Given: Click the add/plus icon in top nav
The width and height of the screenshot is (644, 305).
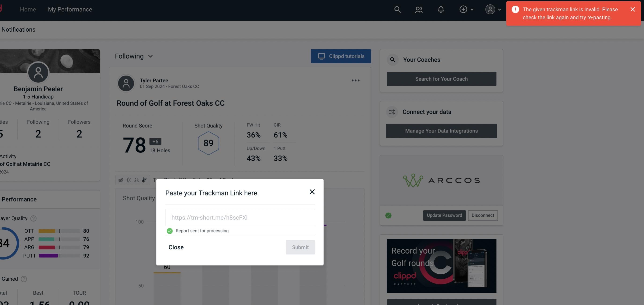Looking at the screenshot, I should pyautogui.click(x=463, y=9).
